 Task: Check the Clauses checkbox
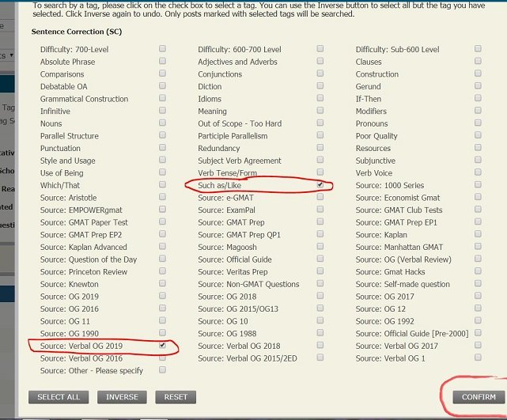pos(478,61)
